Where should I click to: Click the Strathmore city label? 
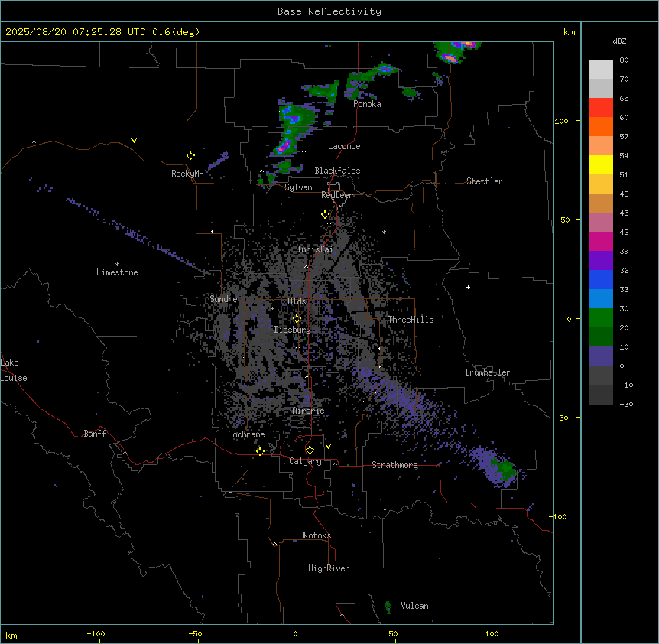[x=394, y=465]
